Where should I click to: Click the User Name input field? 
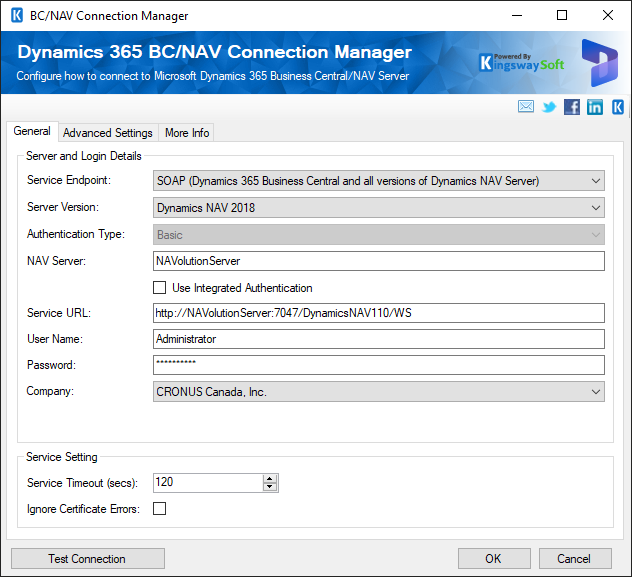pos(379,339)
